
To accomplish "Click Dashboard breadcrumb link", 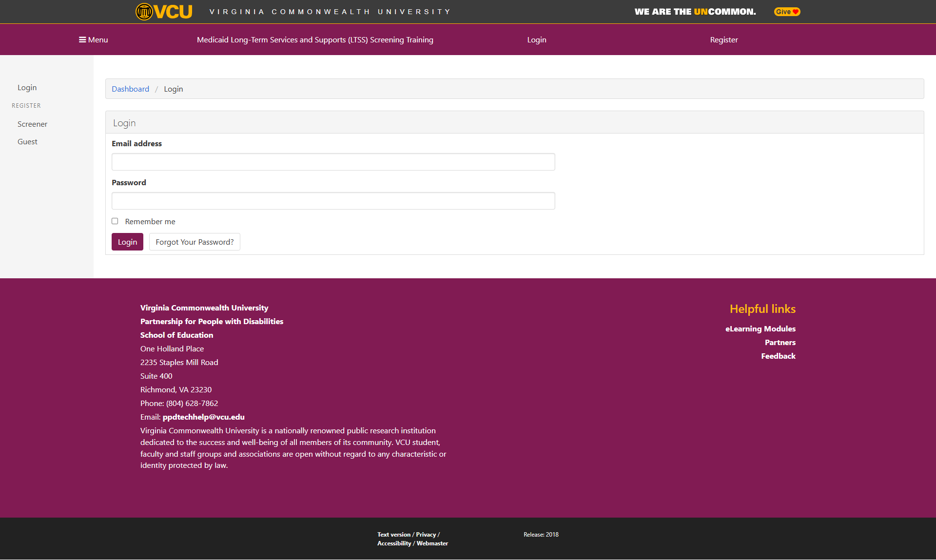I will [x=130, y=89].
